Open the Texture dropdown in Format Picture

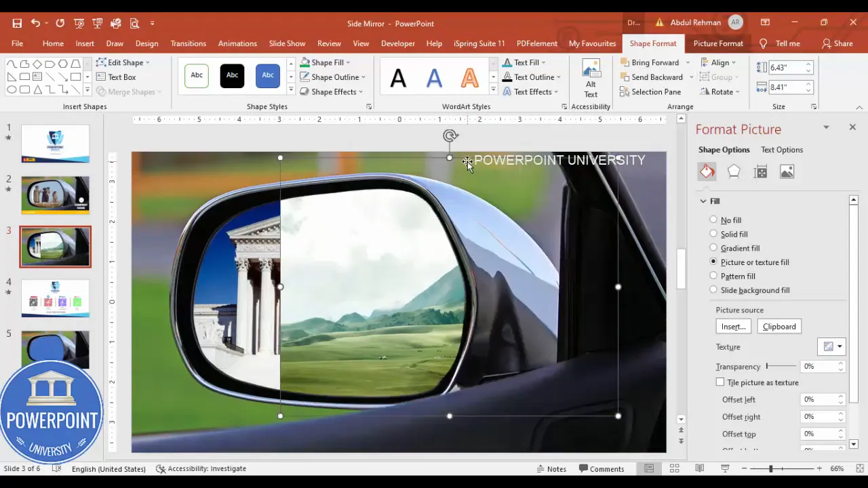pyautogui.click(x=831, y=346)
